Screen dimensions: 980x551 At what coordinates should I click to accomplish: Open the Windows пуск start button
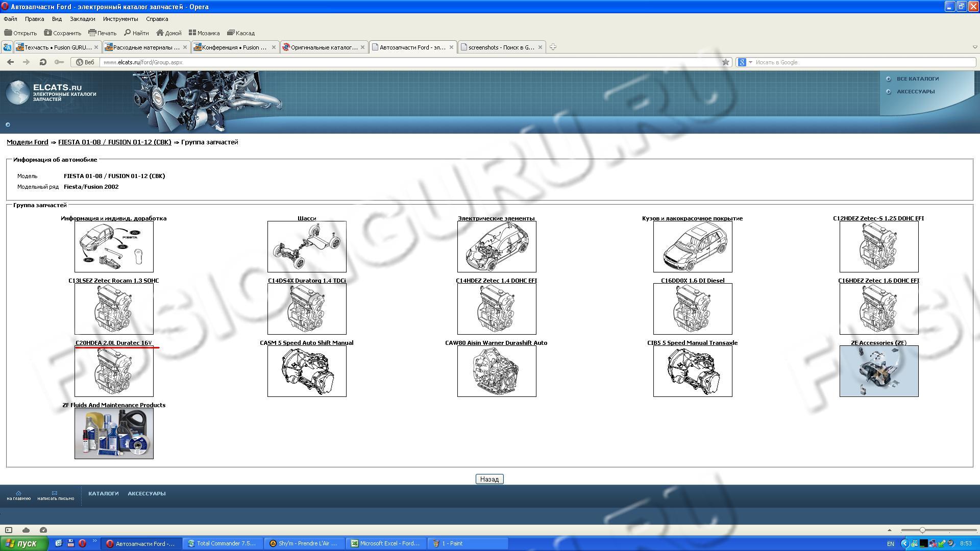(24, 543)
